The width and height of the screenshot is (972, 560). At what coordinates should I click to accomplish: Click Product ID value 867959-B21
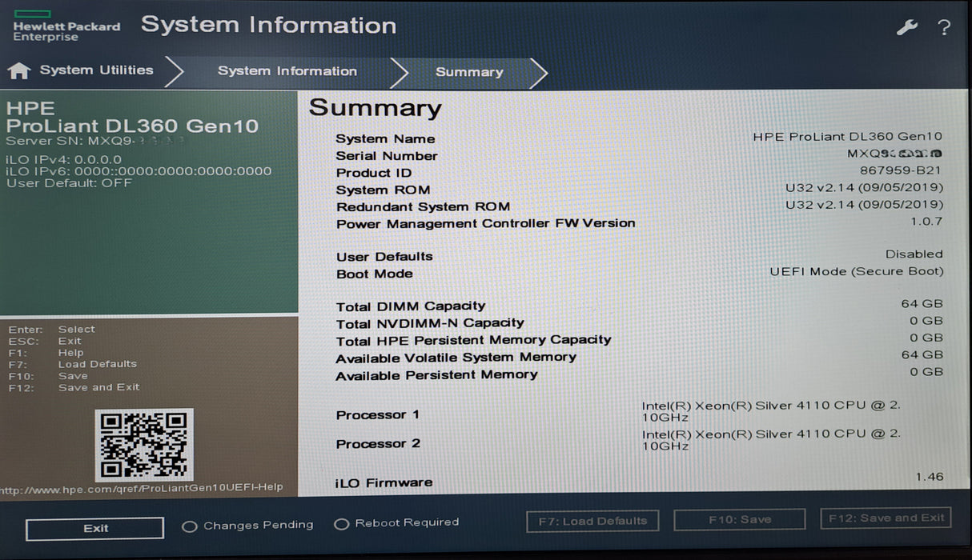901,170
